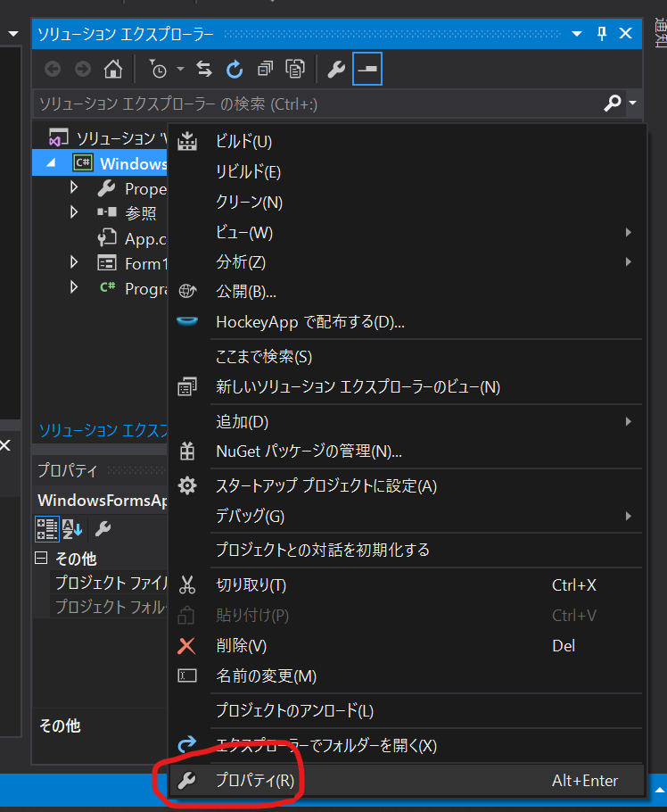
Task: Select the ソリューション root node
Action: pyautogui.click(x=109, y=138)
